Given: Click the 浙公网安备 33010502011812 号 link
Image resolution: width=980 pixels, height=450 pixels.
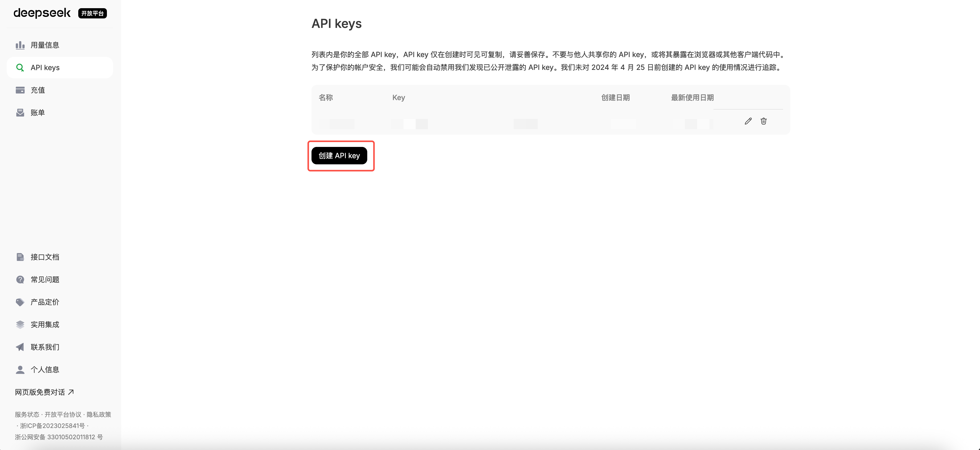Looking at the screenshot, I should [59, 437].
